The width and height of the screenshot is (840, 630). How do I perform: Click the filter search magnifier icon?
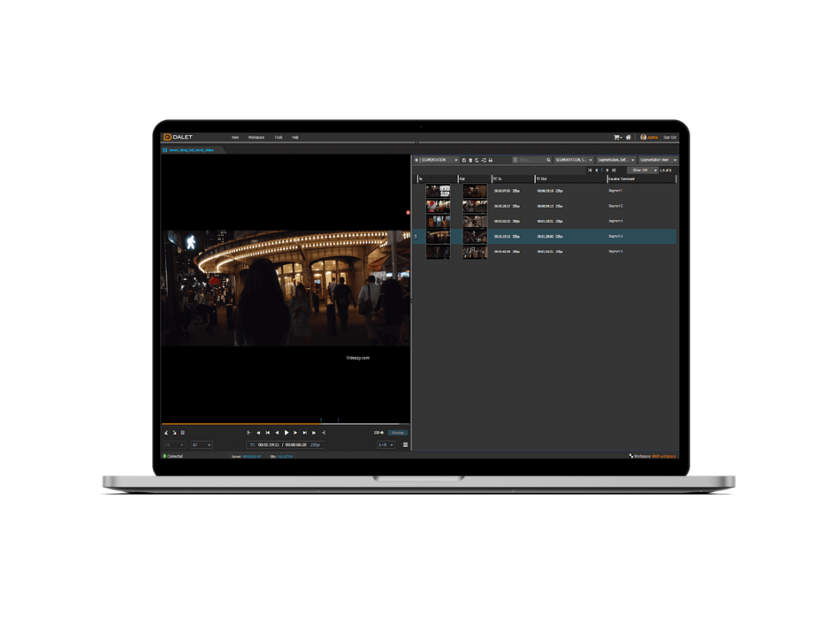tap(548, 160)
